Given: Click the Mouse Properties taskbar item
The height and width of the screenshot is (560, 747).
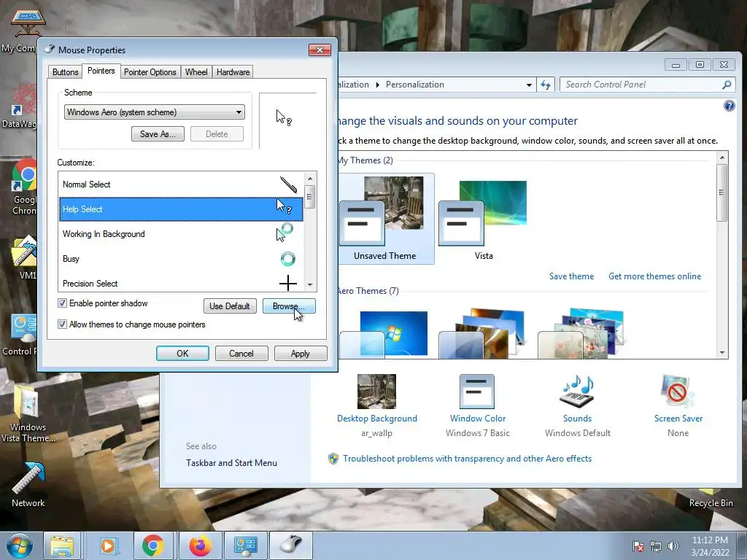Looking at the screenshot, I should 291,545.
